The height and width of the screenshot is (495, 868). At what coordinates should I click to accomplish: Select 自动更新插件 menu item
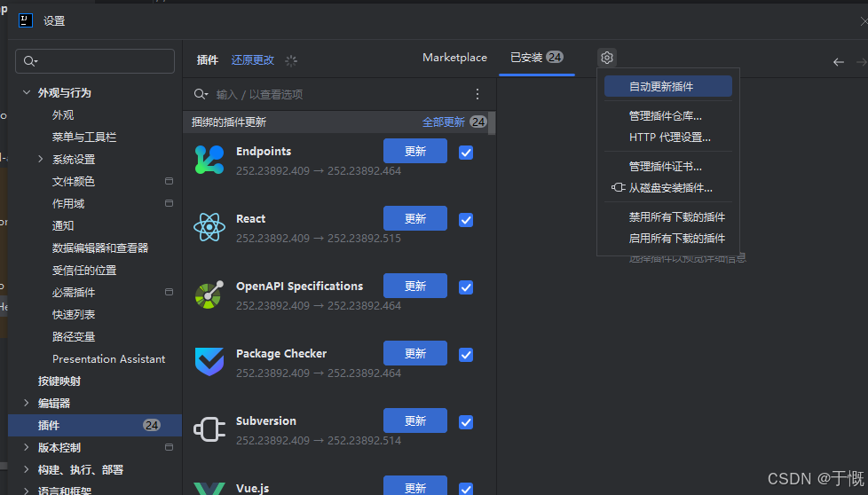(x=668, y=86)
